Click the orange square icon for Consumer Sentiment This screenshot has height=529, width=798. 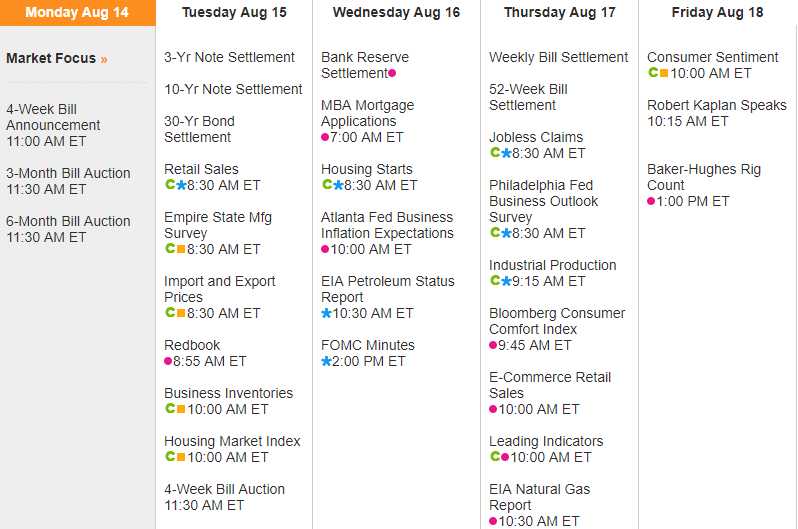pos(664,73)
